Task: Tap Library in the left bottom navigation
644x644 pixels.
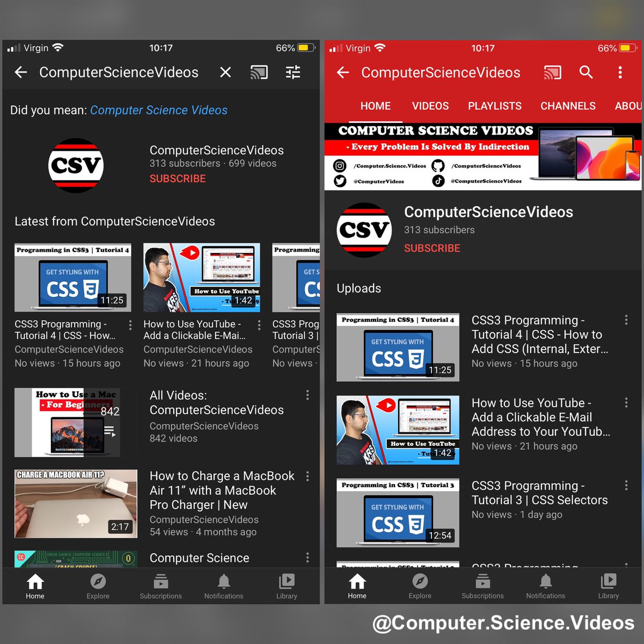Action: pos(287,587)
